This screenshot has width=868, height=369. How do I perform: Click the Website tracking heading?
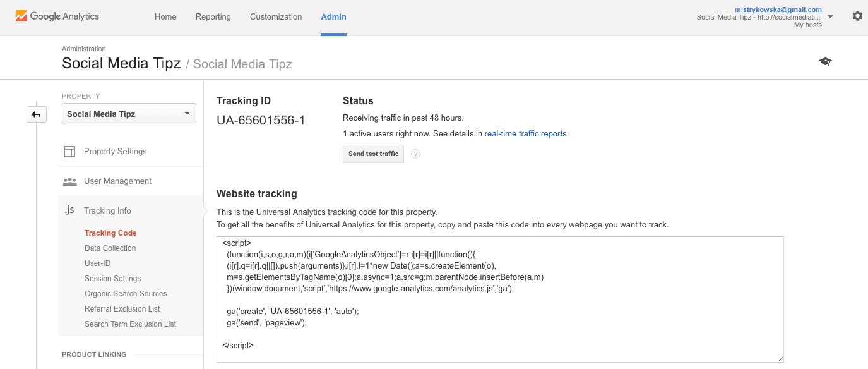click(x=256, y=194)
